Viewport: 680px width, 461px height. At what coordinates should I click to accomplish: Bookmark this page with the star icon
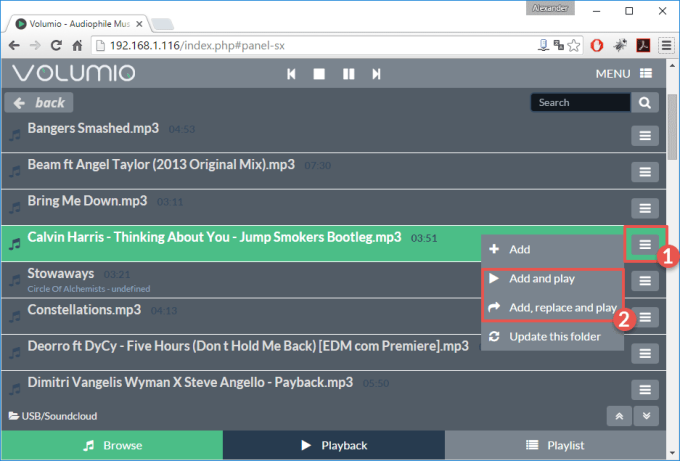pyautogui.click(x=574, y=46)
